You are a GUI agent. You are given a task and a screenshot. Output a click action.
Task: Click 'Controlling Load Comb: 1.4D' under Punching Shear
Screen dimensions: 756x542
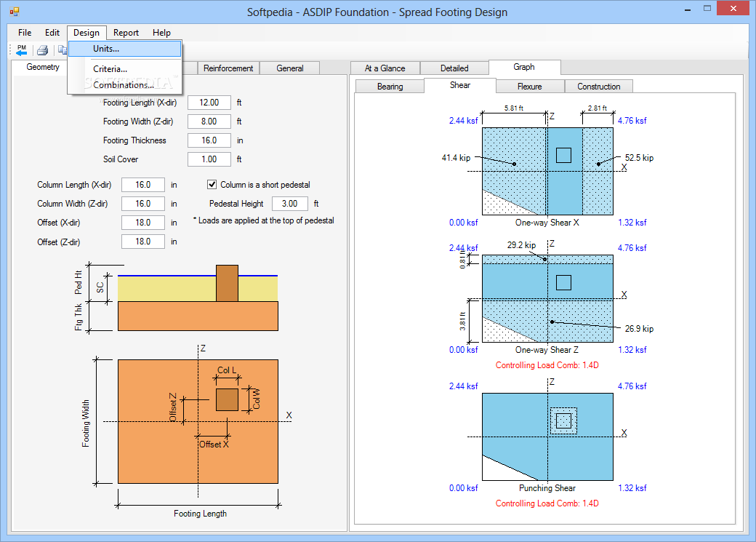click(547, 503)
